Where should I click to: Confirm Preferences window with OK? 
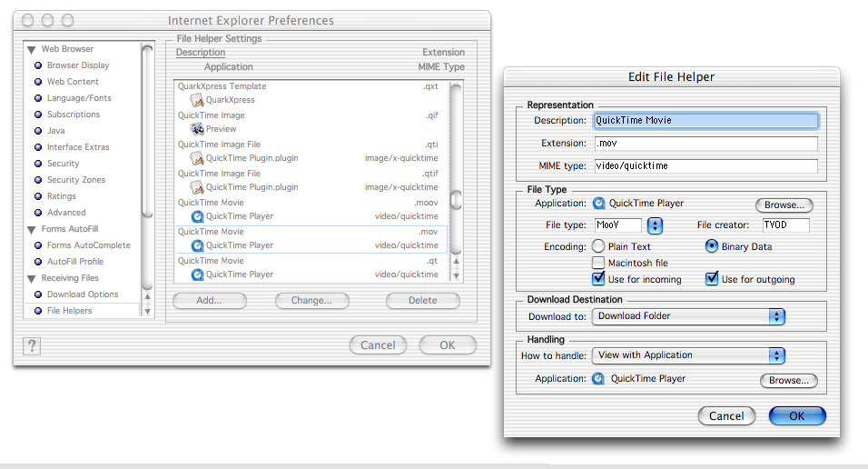(448, 344)
